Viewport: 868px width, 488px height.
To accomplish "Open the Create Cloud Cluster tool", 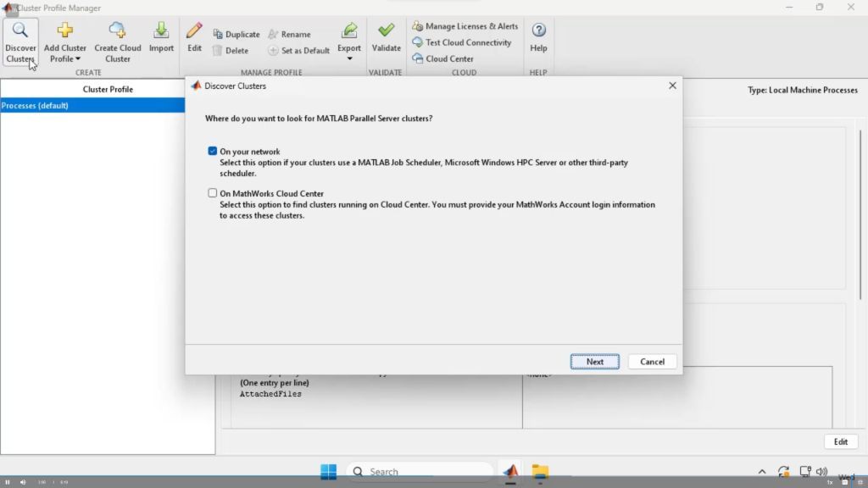I will (117, 40).
